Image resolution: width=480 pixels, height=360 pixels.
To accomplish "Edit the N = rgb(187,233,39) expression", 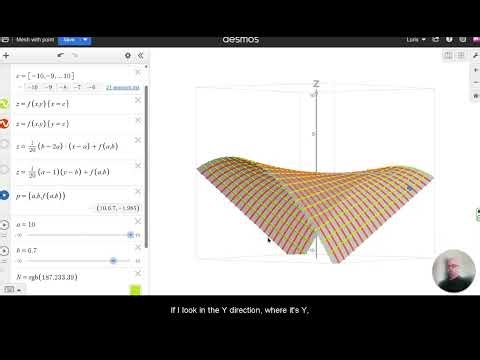I will pos(47,277).
